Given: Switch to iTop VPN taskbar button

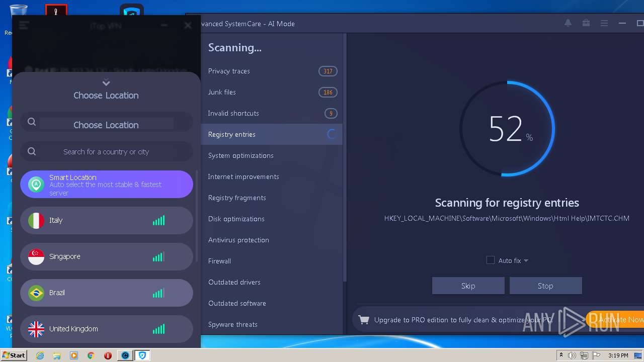Looking at the screenshot, I should click(x=142, y=355).
